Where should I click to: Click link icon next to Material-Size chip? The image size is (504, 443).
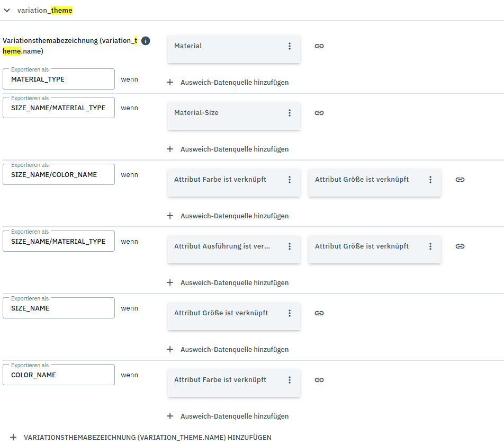point(319,113)
